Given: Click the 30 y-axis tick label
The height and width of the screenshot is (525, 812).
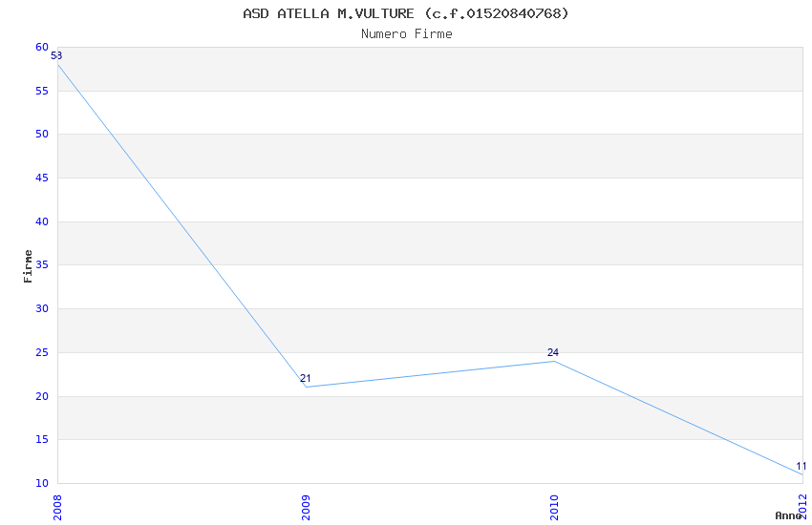Looking at the screenshot, I should point(42,309).
